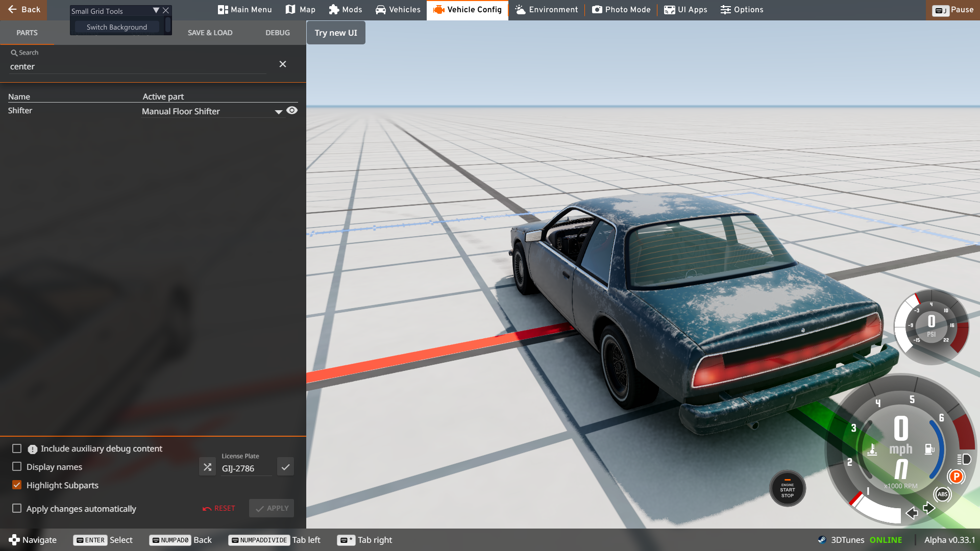Click the Back arrow button

pos(23,10)
